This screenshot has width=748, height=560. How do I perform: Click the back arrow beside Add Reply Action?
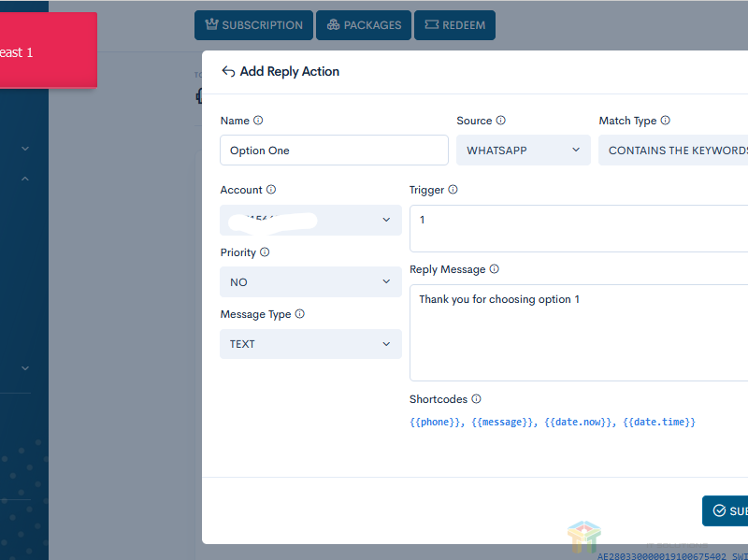[x=228, y=72]
